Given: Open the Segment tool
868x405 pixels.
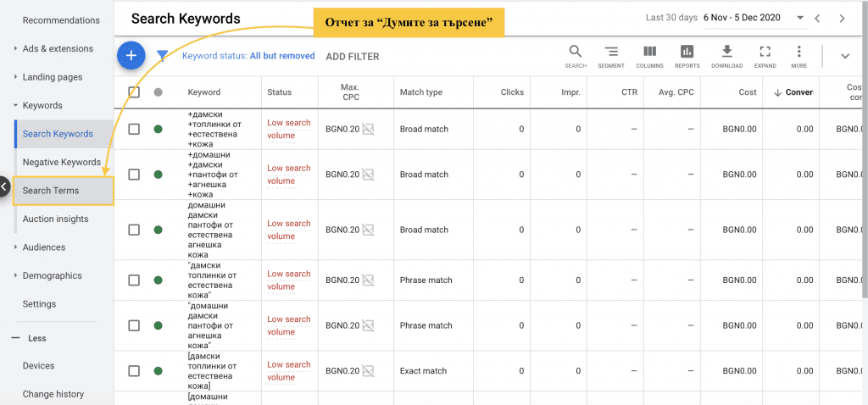Looking at the screenshot, I should pyautogui.click(x=610, y=56).
